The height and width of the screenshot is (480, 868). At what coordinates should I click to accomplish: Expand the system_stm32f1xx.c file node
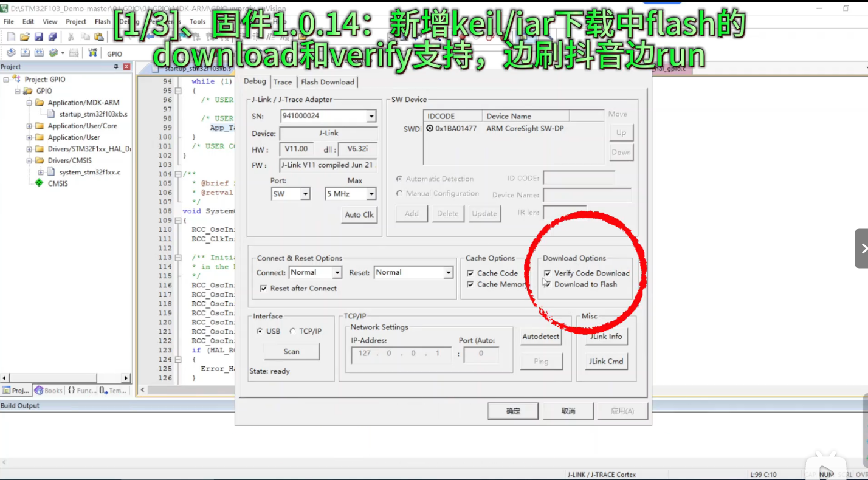click(x=41, y=172)
